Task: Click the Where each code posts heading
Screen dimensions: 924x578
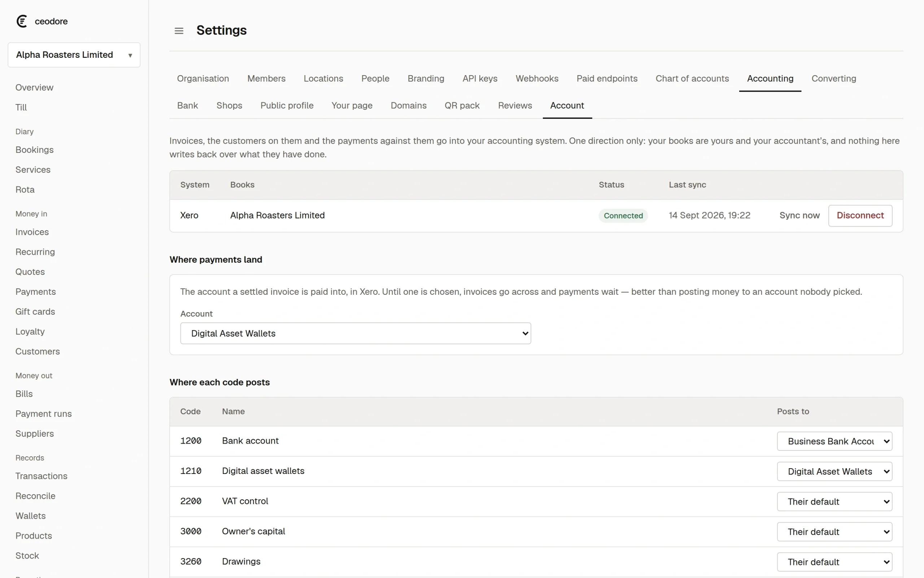Action: [219, 382]
